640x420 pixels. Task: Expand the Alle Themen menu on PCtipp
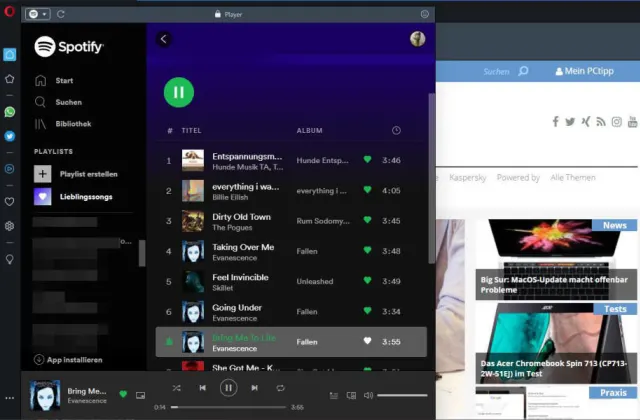[573, 177]
